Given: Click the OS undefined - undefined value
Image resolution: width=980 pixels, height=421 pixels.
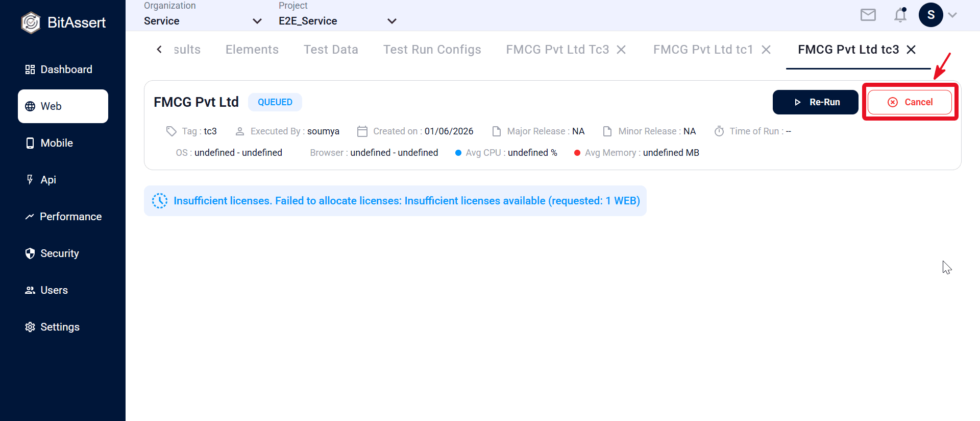Looking at the screenshot, I should (238, 153).
